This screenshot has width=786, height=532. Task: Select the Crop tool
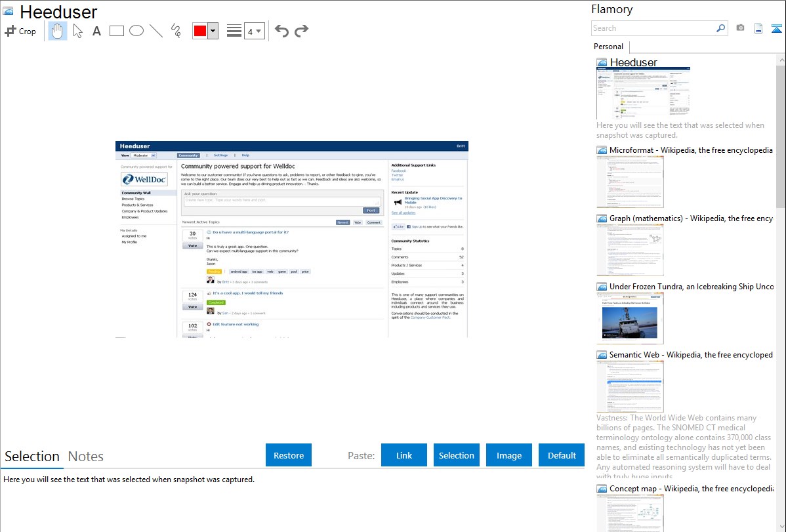pyautogui.click(x=20, y=31)
